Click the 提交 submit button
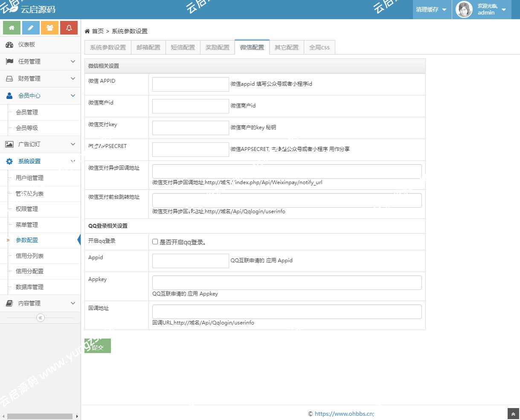The height and width of the screenshot is (420, 520). click(98, 346)
